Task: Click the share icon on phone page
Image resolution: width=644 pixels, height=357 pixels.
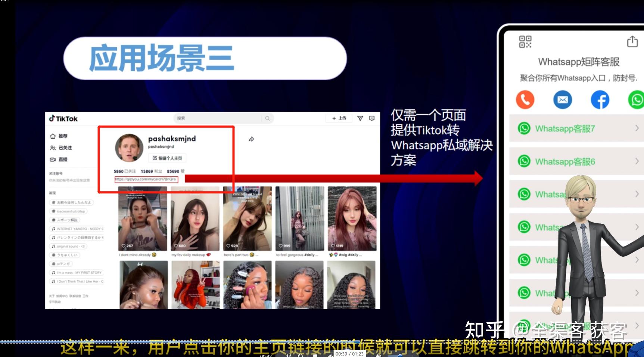Action: [632, 41]
